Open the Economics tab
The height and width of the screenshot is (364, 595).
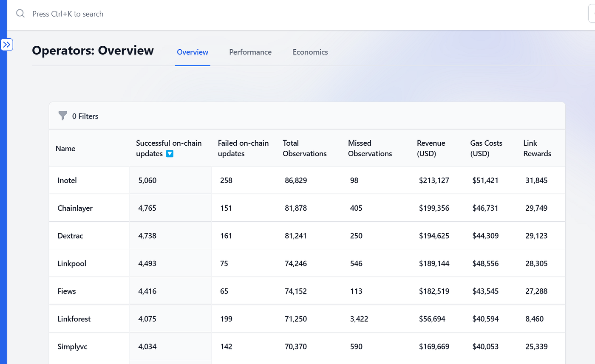click(x=310, y=52)
